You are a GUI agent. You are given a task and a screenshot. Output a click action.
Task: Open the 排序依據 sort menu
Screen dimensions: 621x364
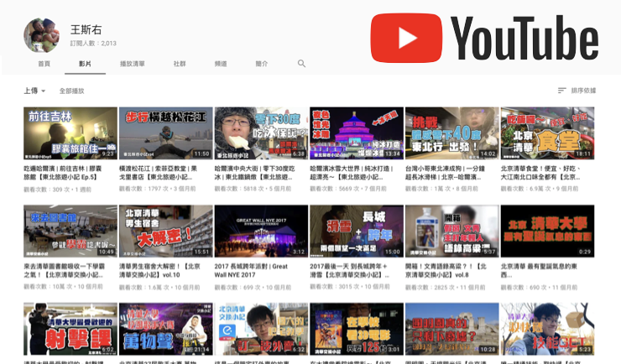[x=583, y=91]
